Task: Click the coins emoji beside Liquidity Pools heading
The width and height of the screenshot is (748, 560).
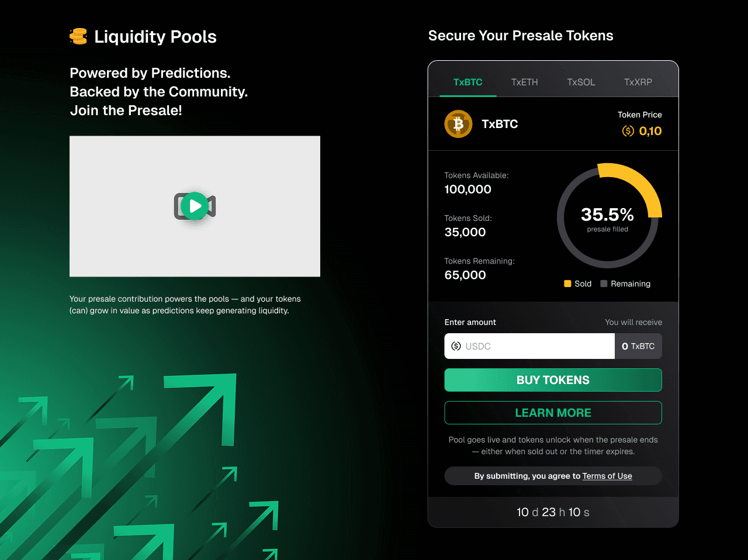Action: [78, 36]
